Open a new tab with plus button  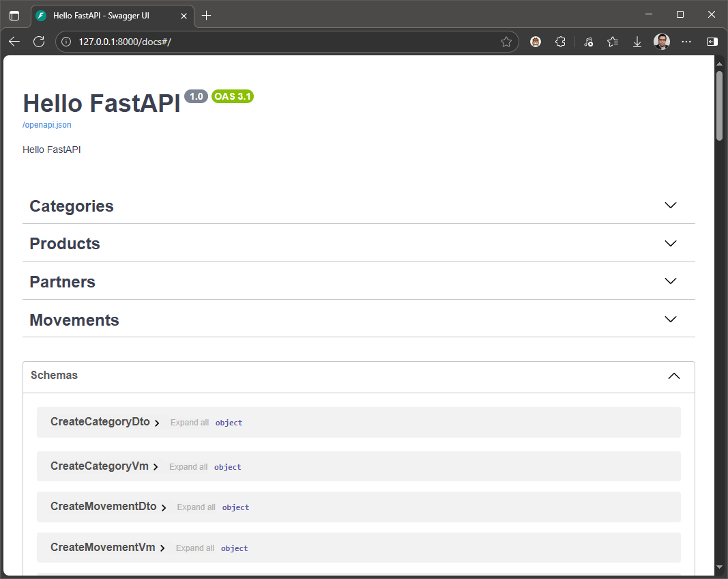click(x=207, y=15)
